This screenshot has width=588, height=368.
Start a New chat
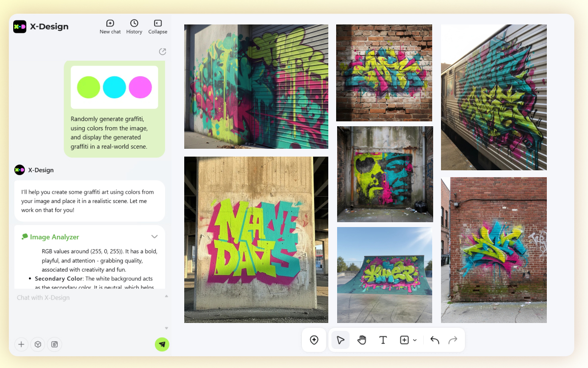pos(110,26)
